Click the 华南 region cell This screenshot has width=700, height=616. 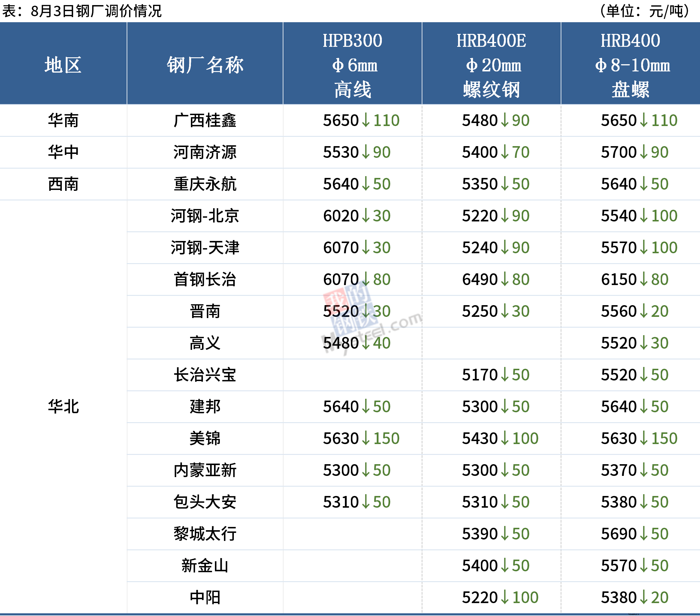(x=63, y=120)
